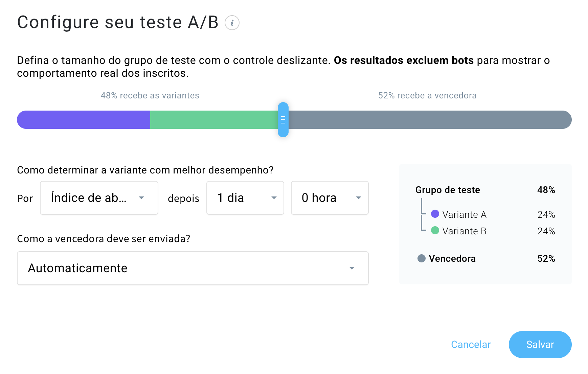588x374 pixels.
Task: Click the '48% recebe as variantes' label
Action: click(150, 96)
